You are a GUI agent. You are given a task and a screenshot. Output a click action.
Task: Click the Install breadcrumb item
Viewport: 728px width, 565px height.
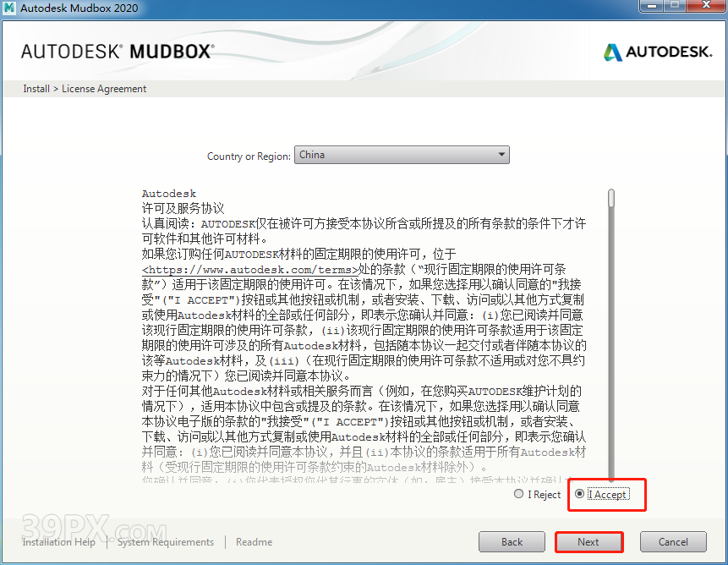click(x=36, y=89)
